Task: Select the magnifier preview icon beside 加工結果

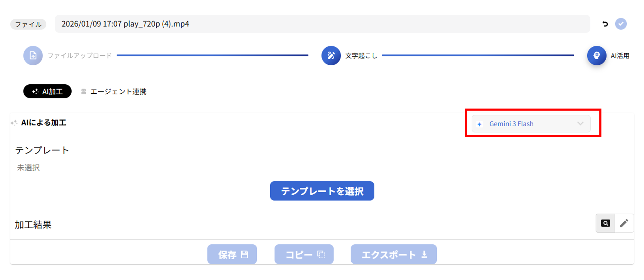Action: pyautogui.click(x=605, y=223)
